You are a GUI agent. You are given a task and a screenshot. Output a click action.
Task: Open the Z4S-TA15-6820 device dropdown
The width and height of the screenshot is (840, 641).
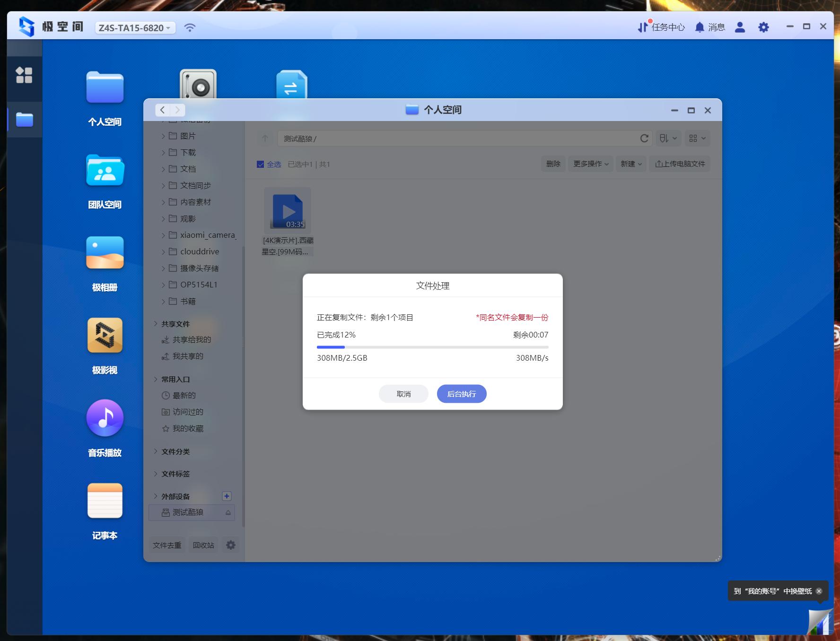(135, 28)
